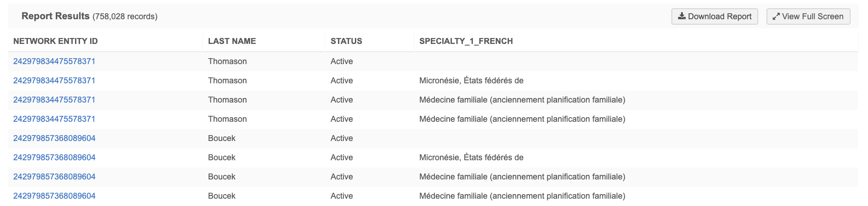Open last Boucek entity ID link
Screen dimensions: 868x206
54,196
